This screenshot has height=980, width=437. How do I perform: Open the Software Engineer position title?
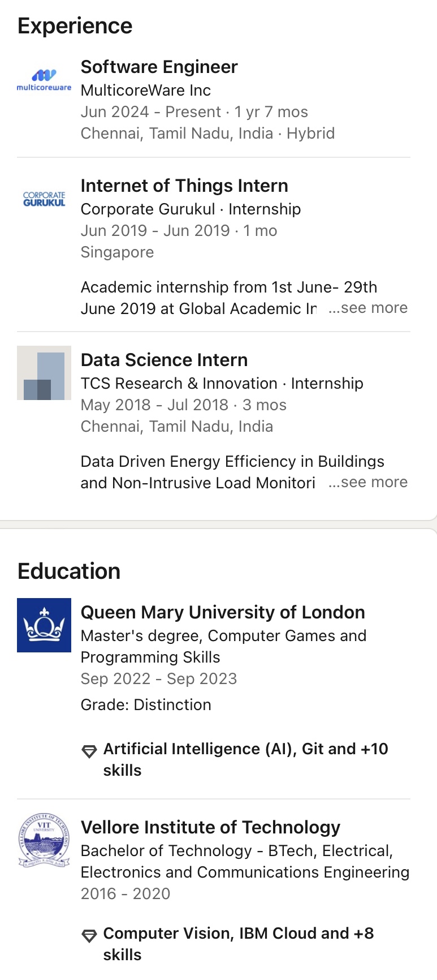159,67
